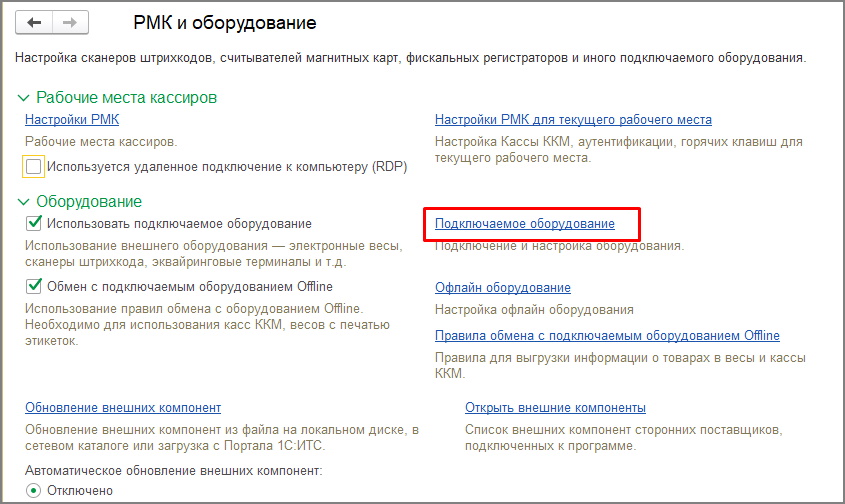
Task: Enable the remote RDP connection checkbox
Action: (33, 167)
